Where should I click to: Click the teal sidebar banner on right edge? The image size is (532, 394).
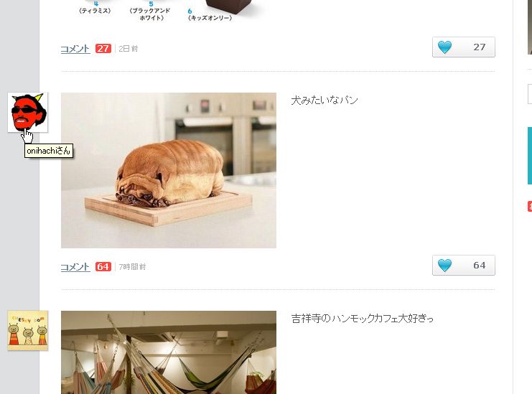tap(530, 156)
